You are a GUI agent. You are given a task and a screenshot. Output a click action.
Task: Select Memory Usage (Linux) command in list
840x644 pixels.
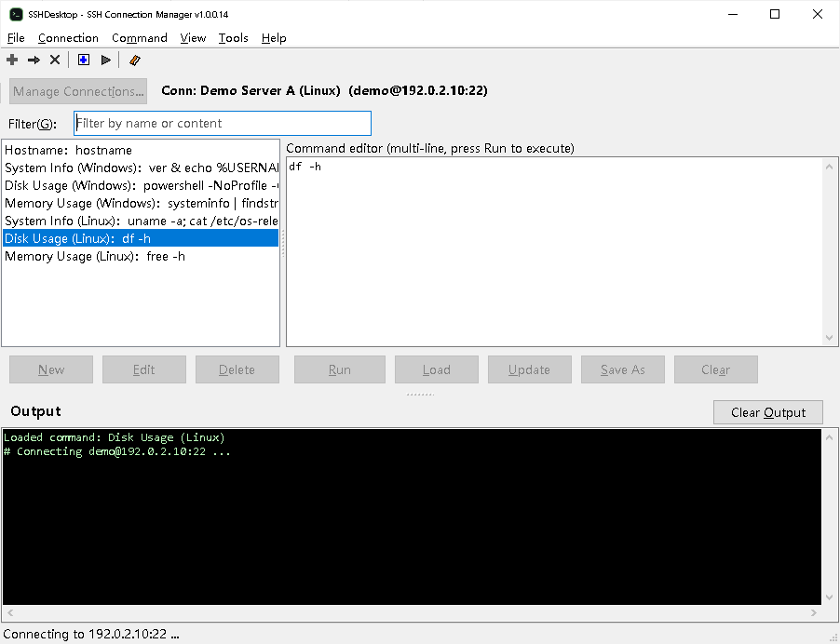[x=141, y=257]
